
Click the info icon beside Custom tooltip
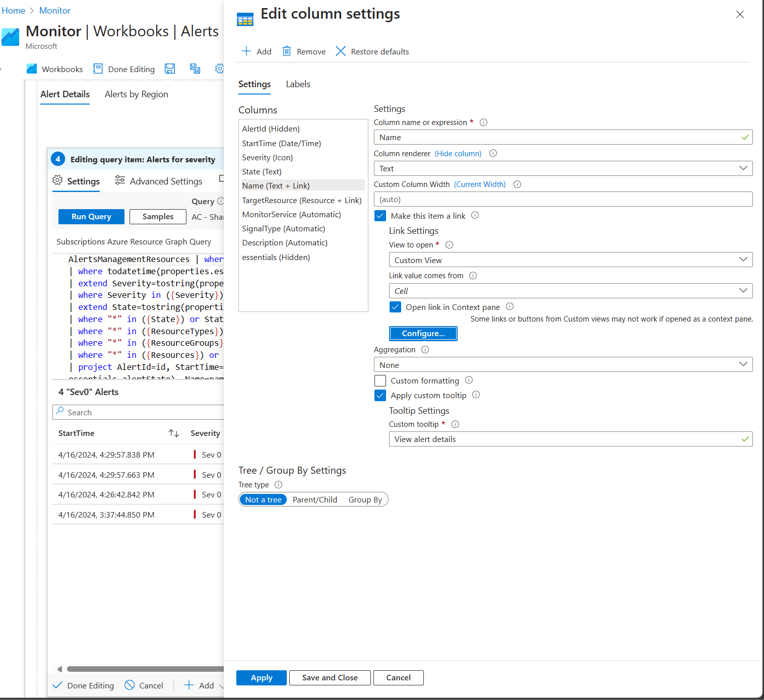pyautogui.click(x=455, y=424)
